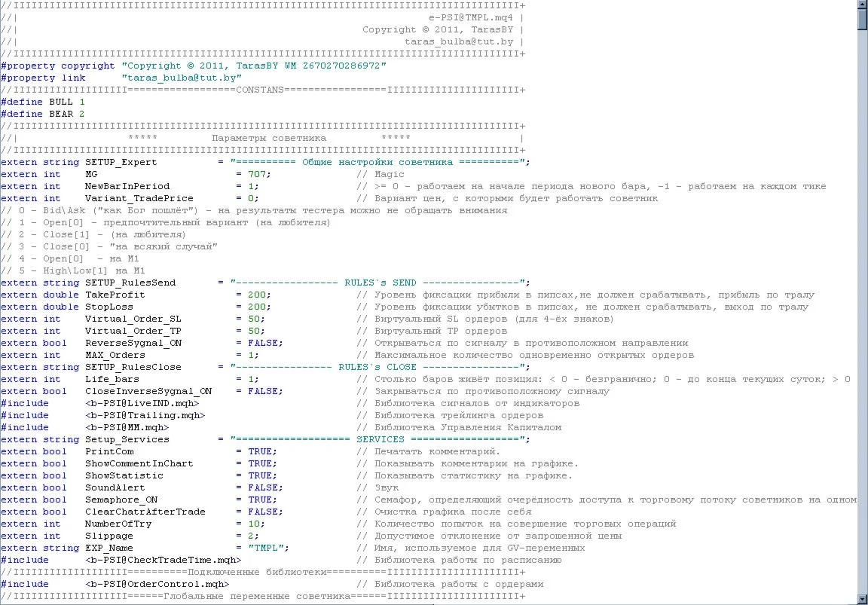The image size is (868, 605).
Task: Click the #define BULL line
Action: (x=43, y=102)
